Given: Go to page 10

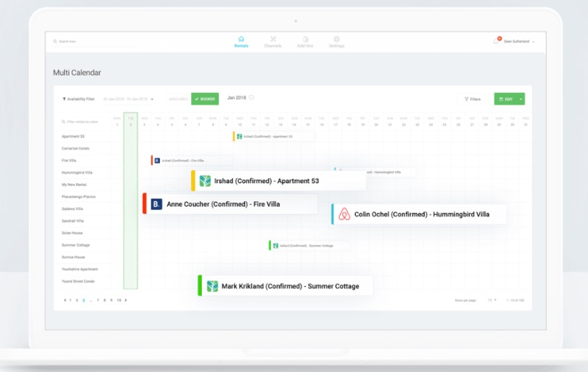Looking at the screenshot, I should (x=119, y=300).
